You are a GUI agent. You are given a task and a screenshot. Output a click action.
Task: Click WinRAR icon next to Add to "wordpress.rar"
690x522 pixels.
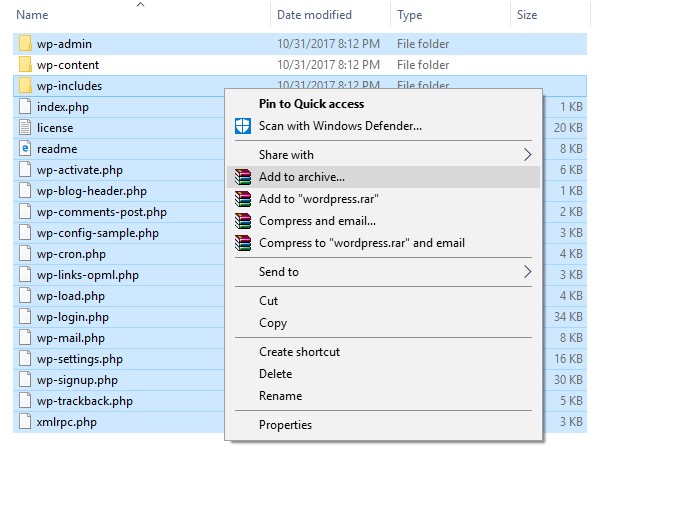(x=242, y=199)
